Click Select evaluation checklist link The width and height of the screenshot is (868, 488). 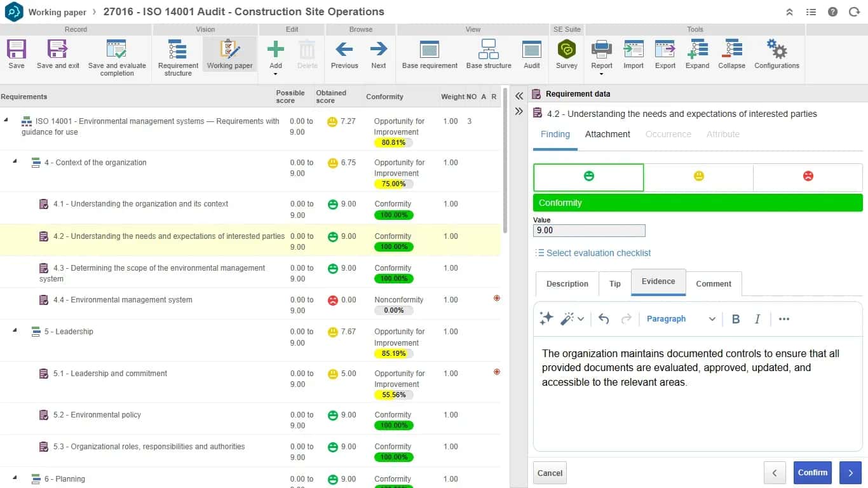pyautogui.click(x=593, y=253)
